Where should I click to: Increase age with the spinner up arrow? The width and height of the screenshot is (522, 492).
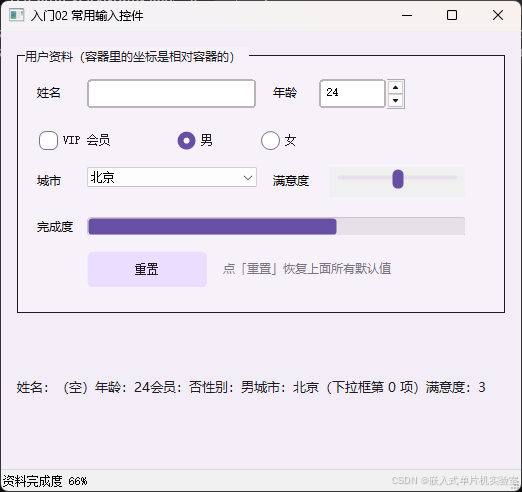(395, 87)
